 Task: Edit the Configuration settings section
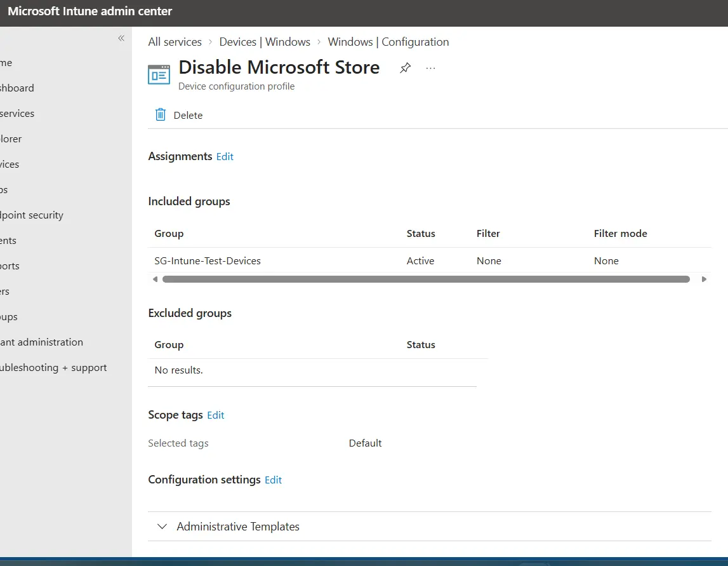[273, 480]
